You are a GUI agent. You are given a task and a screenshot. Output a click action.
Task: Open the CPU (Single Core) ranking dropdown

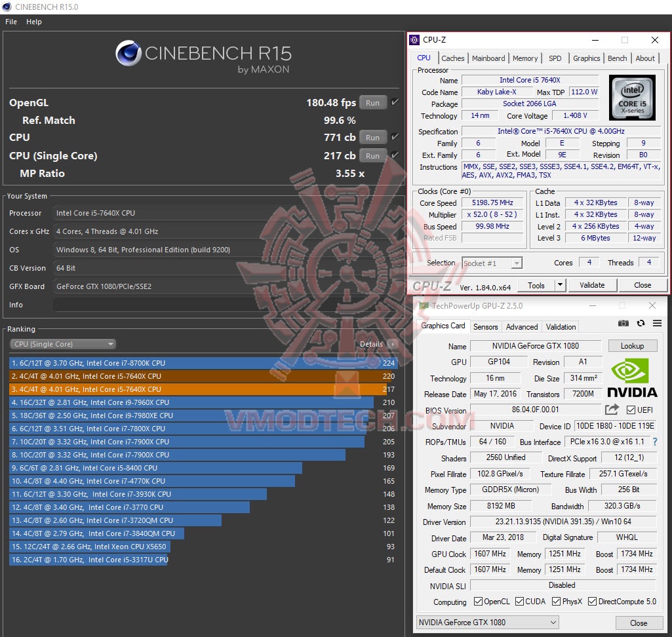(x=63, y=344)
